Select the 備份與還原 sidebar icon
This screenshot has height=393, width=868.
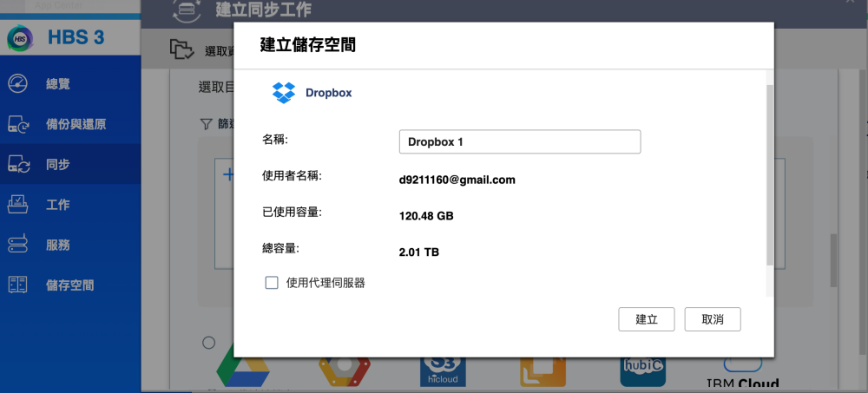tap(18, 125)
